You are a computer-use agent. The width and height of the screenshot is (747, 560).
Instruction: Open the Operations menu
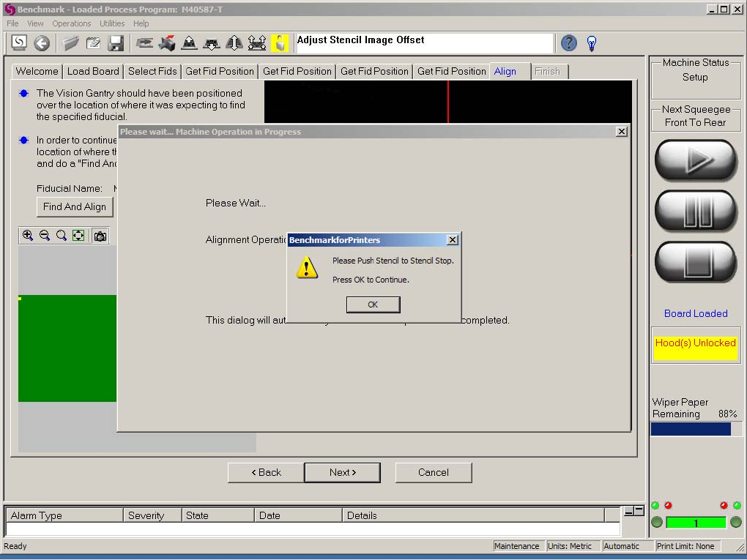click(x=72, y=23)
